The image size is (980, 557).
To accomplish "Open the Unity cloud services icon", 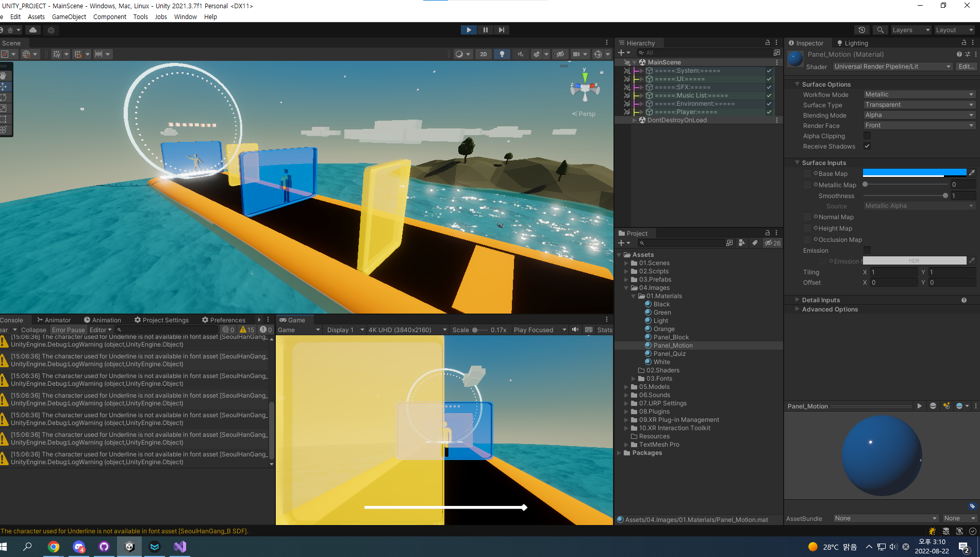I will 33,30.
